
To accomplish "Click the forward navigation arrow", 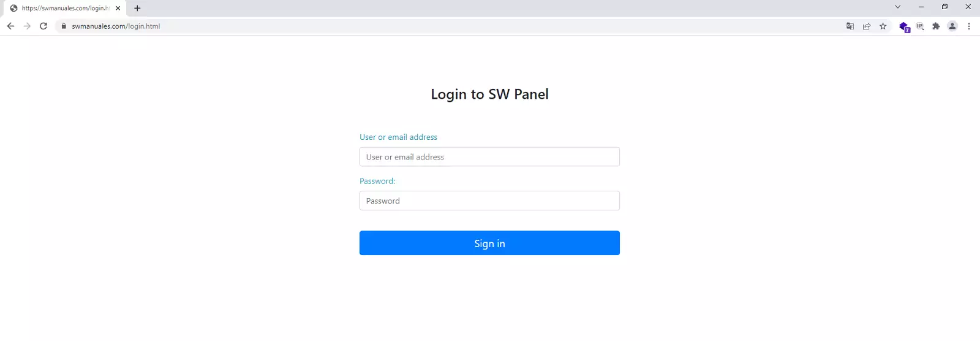I will pyautogui.click(x=27, y=26).
